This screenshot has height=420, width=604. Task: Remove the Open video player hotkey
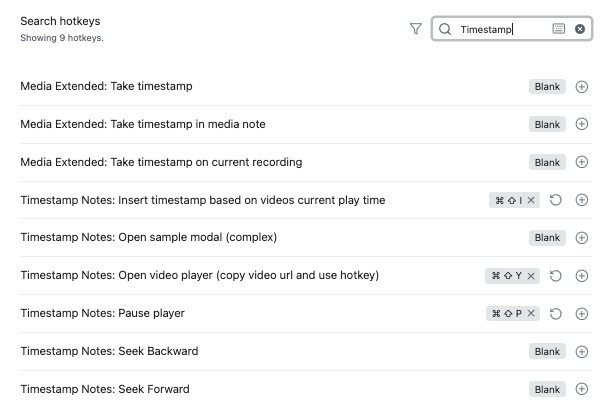[x=531, y=276]
